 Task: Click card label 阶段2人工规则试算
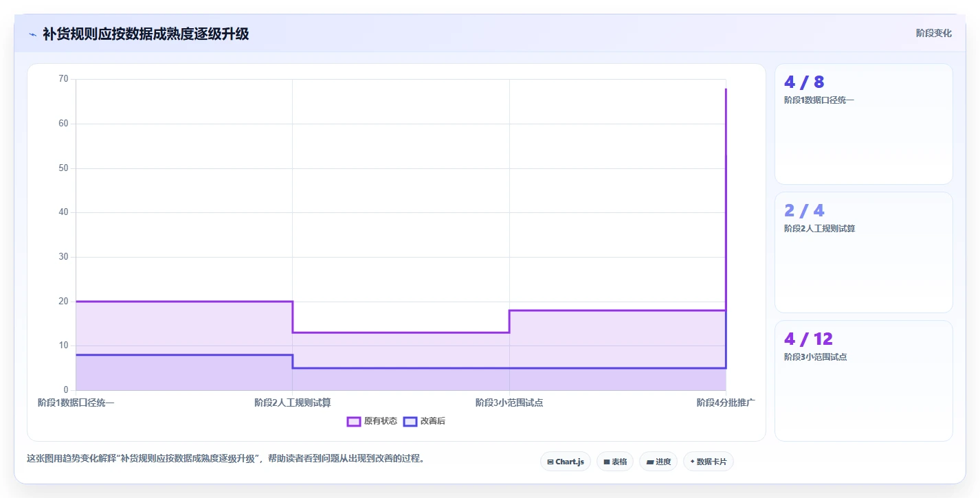click(819, 229)
